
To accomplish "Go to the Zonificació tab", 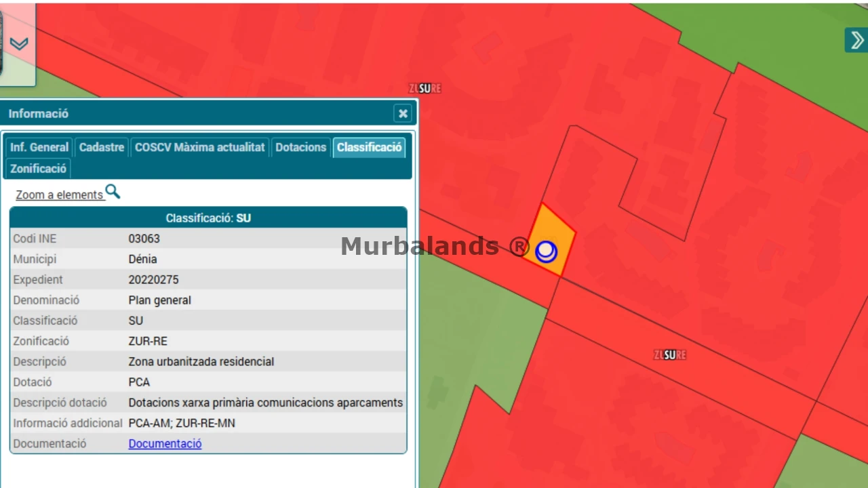I will [x=38, y=169].
